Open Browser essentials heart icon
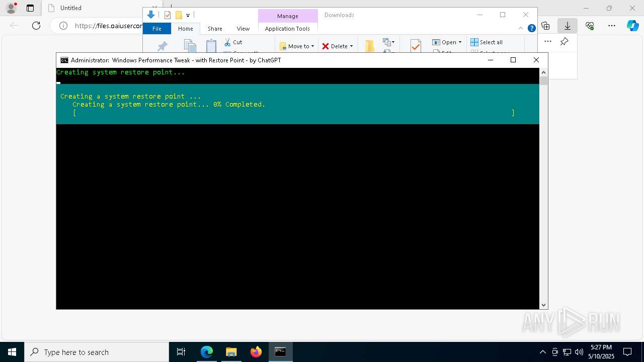 pyautogui.click(x=590, y=26)
